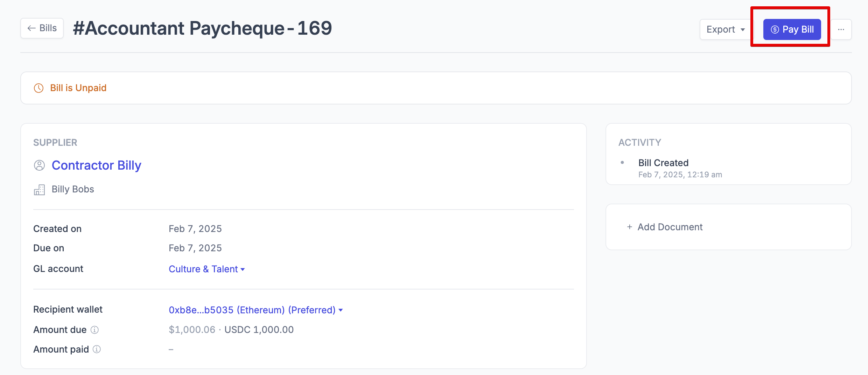Click the USDC 1,000.00 amount due value
Viewport: 868px width, 375px height.
[x=259, y=330]
